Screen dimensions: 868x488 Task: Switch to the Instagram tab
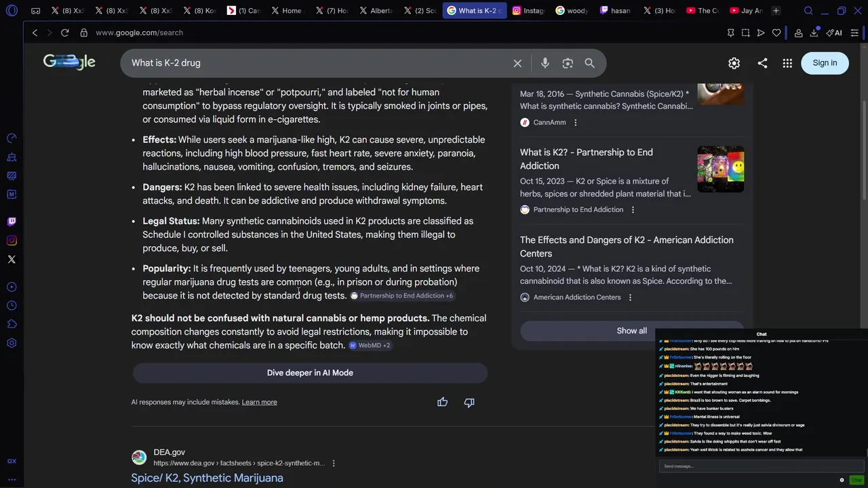528,11
